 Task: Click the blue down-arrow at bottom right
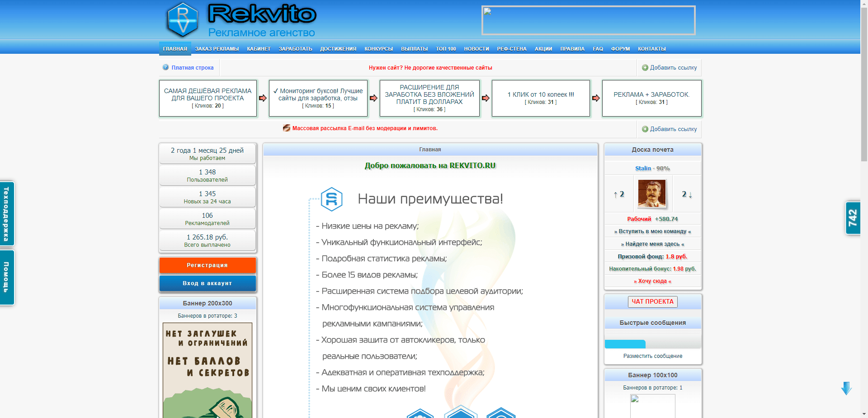845,388
